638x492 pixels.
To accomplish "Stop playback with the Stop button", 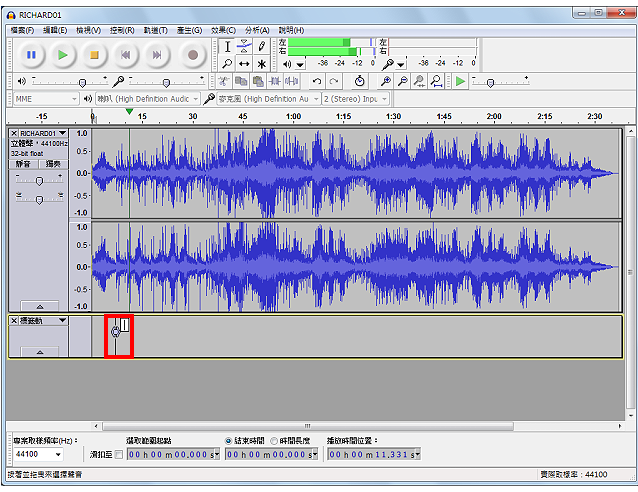I will pos(94,55).
